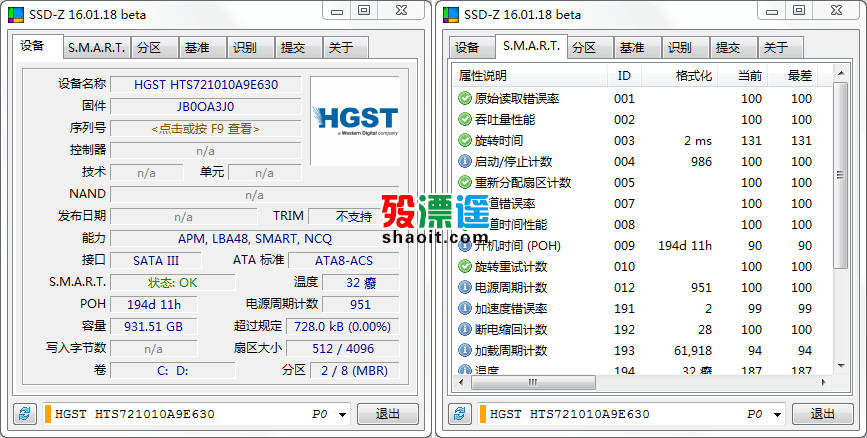Screen dimensions: 867x438
Task: Click the green check icon for 旋转时间
Action: pyautogui.click(x=464, y=140)
